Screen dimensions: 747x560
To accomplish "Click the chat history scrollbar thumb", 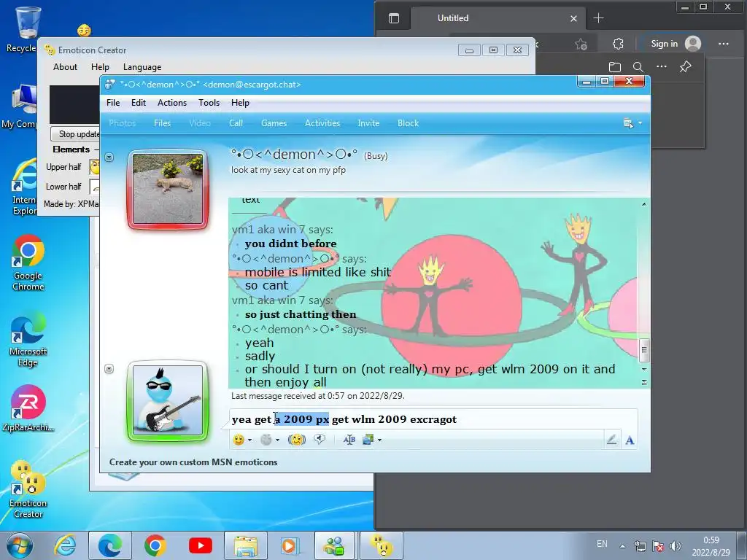I will tap(644, 350).
